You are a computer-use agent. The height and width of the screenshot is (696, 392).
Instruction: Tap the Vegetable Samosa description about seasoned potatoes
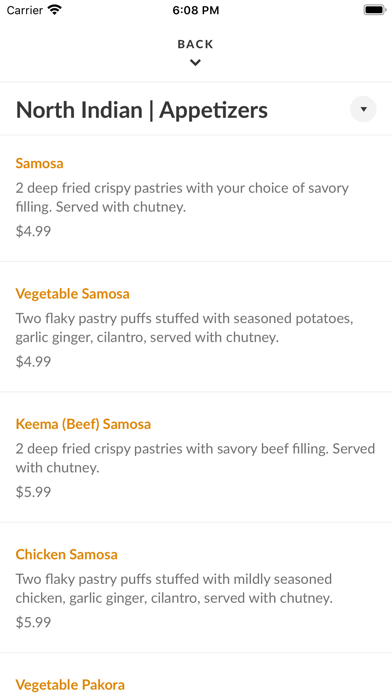coord(184,328)
